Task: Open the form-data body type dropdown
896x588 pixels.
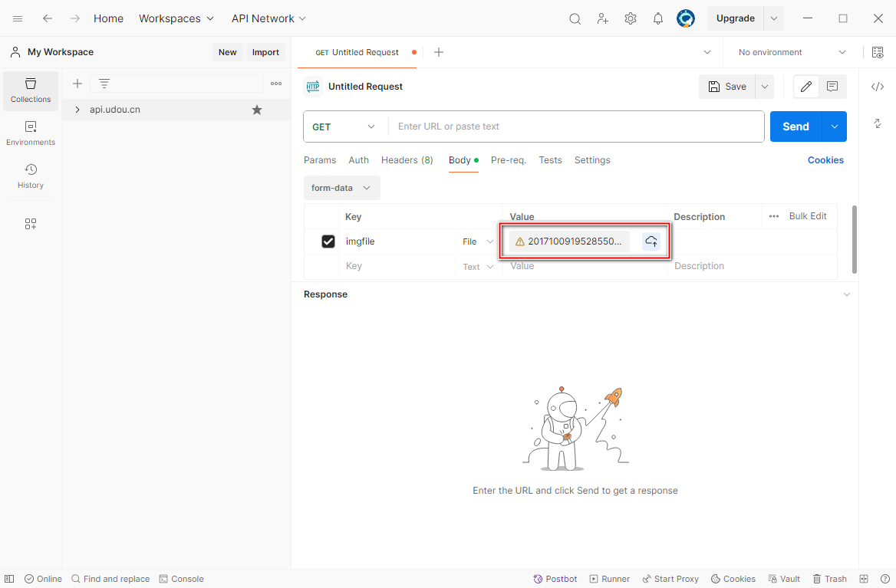Action: [x=341, y=188]
